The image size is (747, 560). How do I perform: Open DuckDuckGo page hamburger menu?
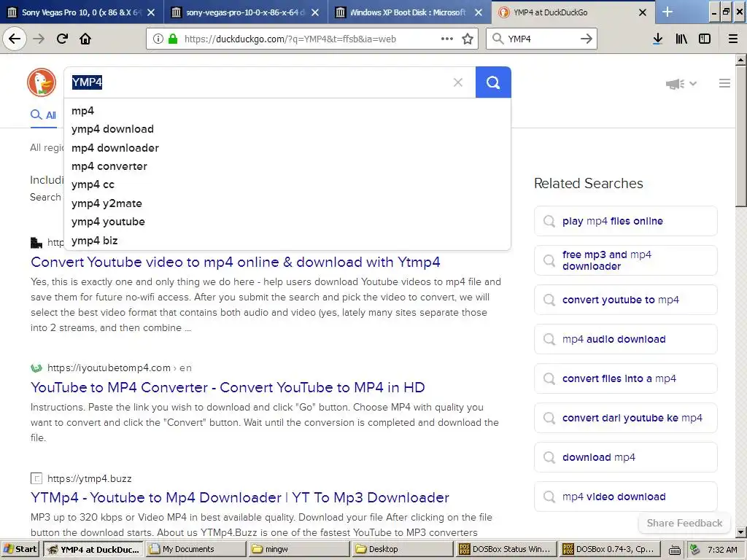click(724, 83)
